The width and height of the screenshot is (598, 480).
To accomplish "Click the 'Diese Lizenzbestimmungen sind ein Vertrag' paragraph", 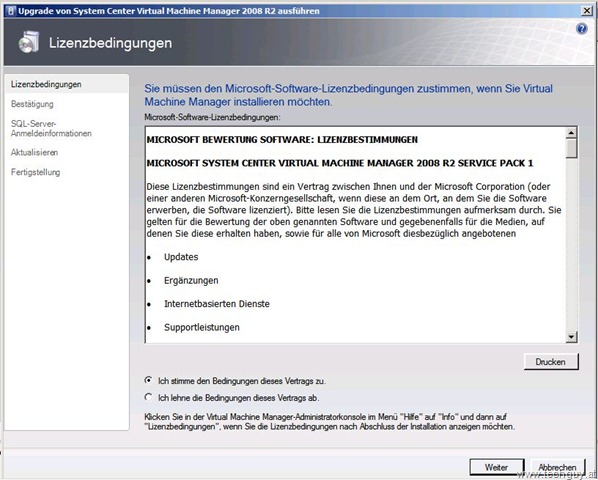I will click(x=354, y=210).
